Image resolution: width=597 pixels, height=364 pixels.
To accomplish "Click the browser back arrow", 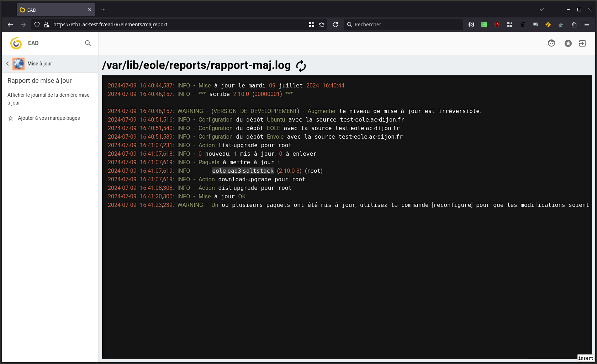I will [10, 25].
